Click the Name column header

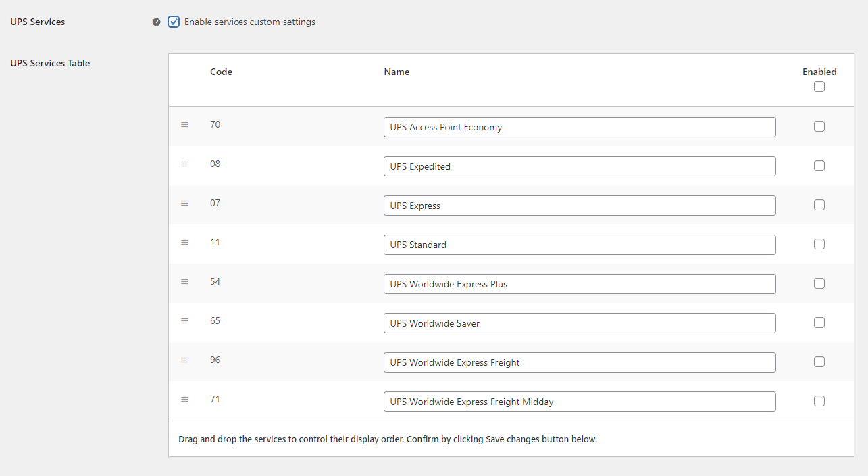coord(397,72)
